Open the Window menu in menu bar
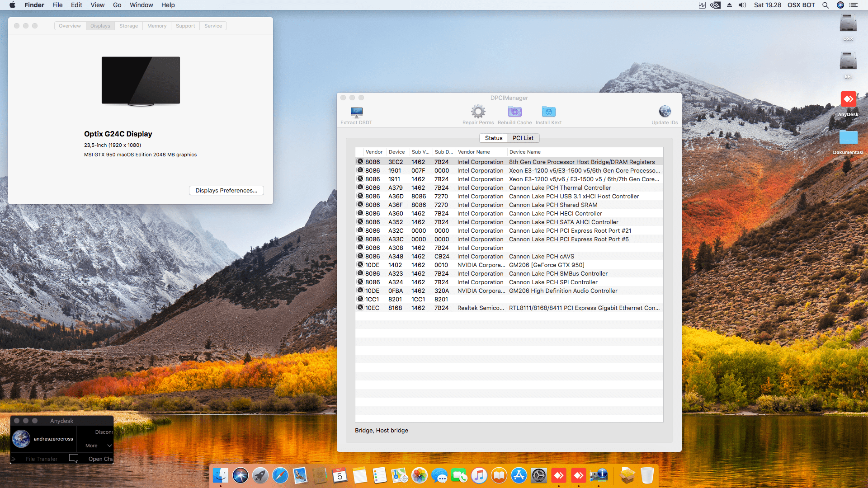 click(141, 5)
